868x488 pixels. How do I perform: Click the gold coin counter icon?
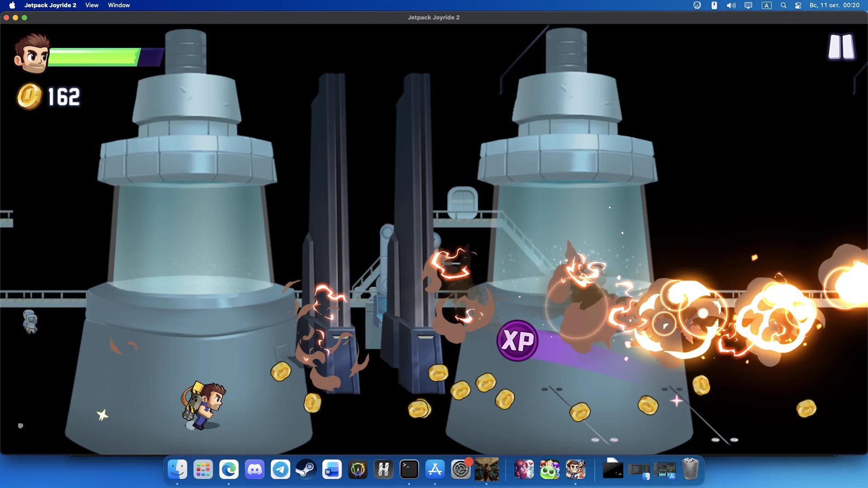click(x=29, y=96)
